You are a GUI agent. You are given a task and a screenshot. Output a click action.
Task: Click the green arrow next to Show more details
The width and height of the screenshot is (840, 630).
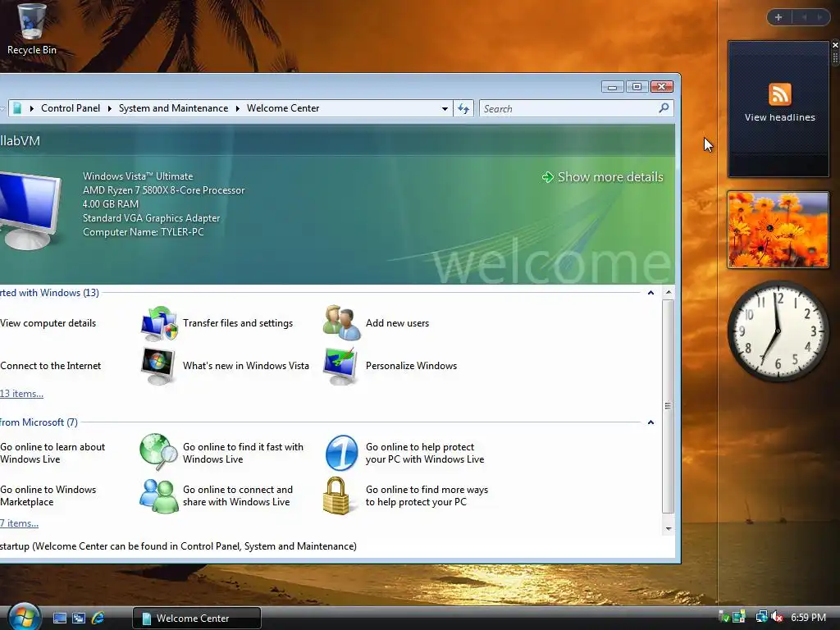[x=547, y=177]
